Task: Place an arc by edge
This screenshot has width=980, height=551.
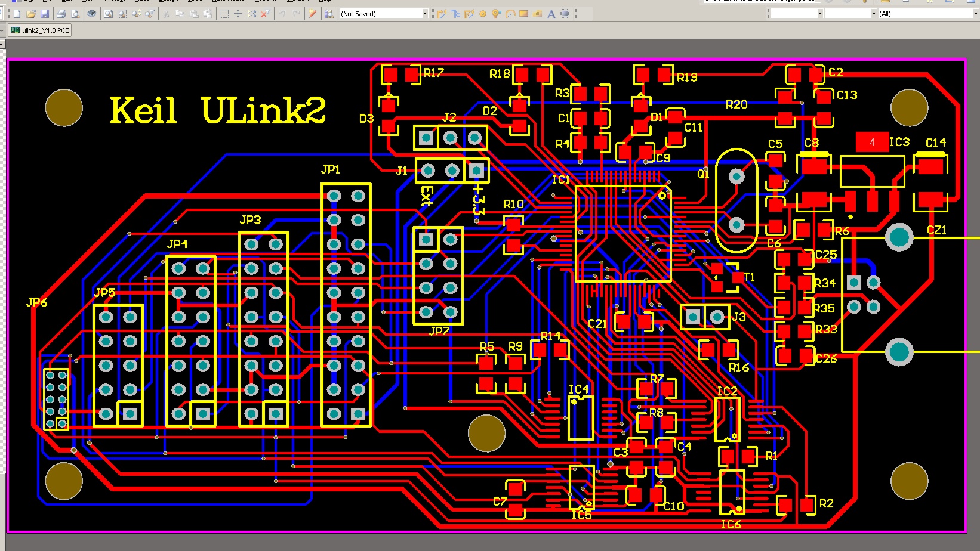Action: pos(510,14)
